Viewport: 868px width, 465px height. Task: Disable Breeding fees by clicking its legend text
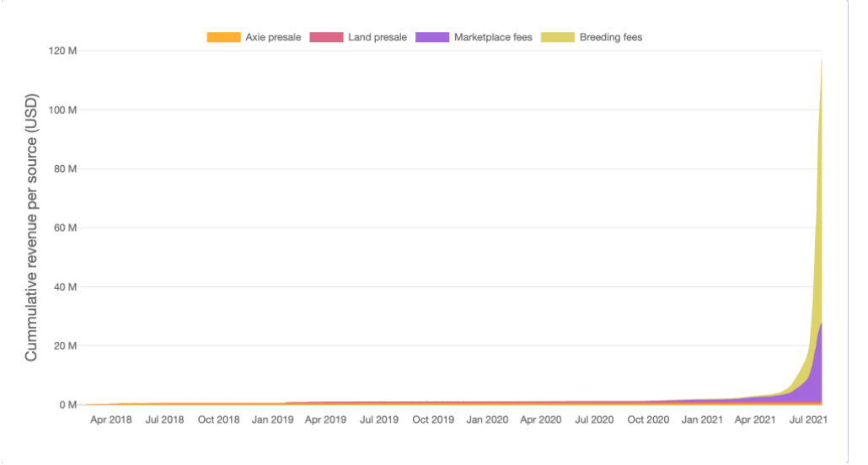(611, 37)
